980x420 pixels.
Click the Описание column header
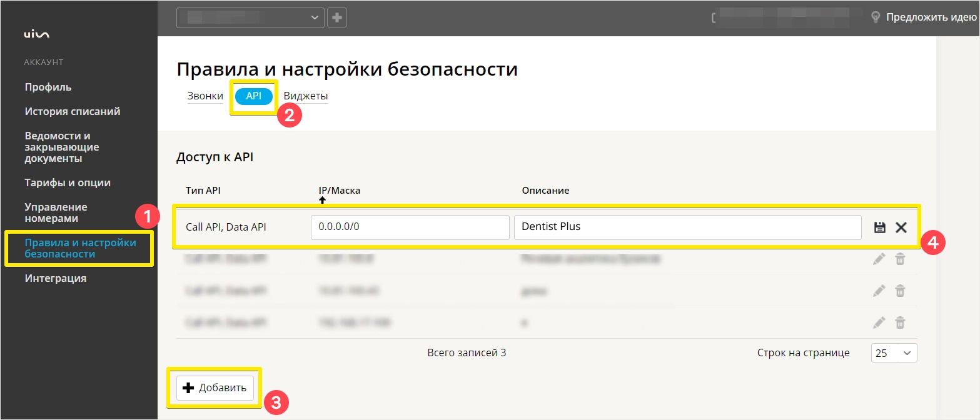point(545,190)
